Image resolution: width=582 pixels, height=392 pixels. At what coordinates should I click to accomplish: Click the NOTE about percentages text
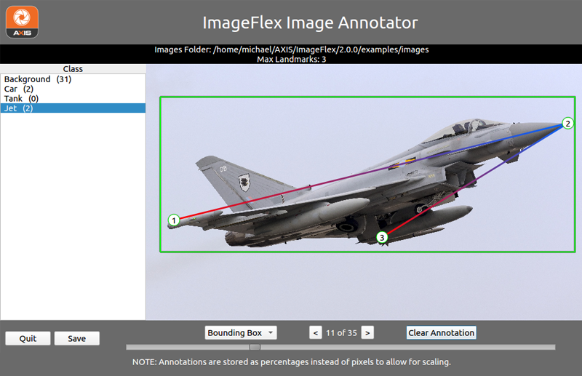tap(292, 362)
